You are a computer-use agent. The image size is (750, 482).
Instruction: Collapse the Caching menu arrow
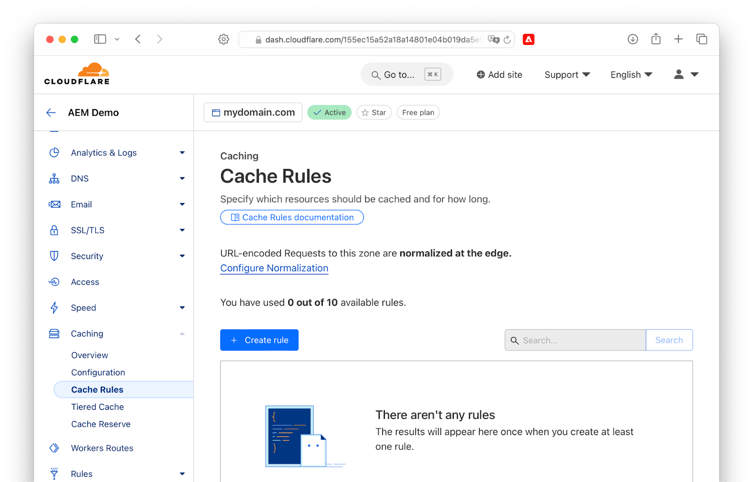(182, 333)
